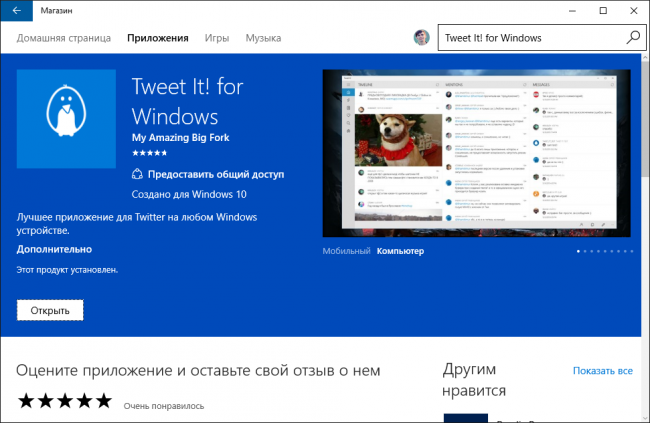Viewport: 650px width, 423px height.
Task: Open the Домашняя страница tab
Action: tap(64, 38)
